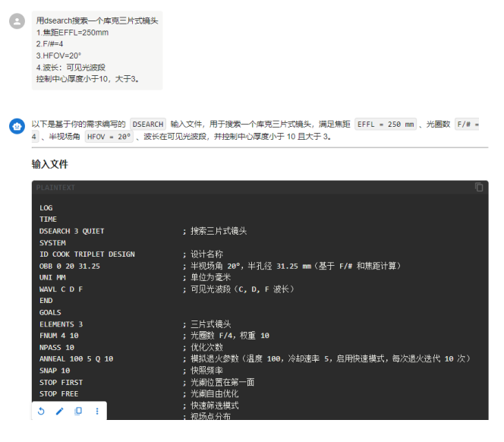Image resolution: width=504 pixels, height=442 pixels.
Task: Click the OBB 0 20 31.25 code line
Action: [x=70, y=266]
